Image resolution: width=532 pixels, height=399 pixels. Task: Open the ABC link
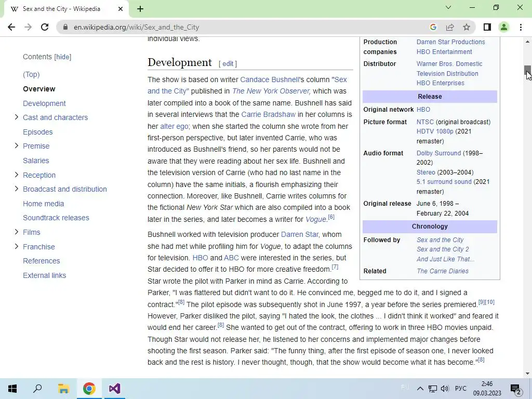tap(231, 258)
